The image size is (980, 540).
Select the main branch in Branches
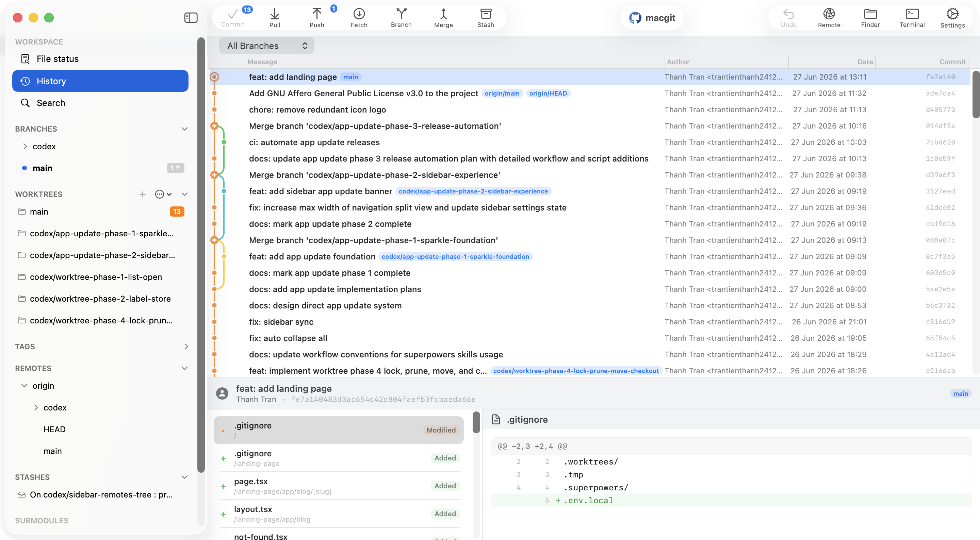(100, 168)
